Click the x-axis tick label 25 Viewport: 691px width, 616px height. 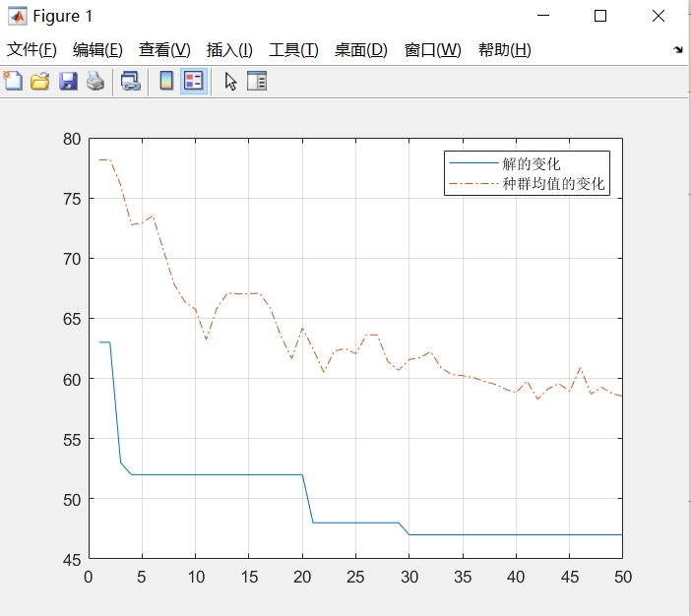tap(355, 577)
